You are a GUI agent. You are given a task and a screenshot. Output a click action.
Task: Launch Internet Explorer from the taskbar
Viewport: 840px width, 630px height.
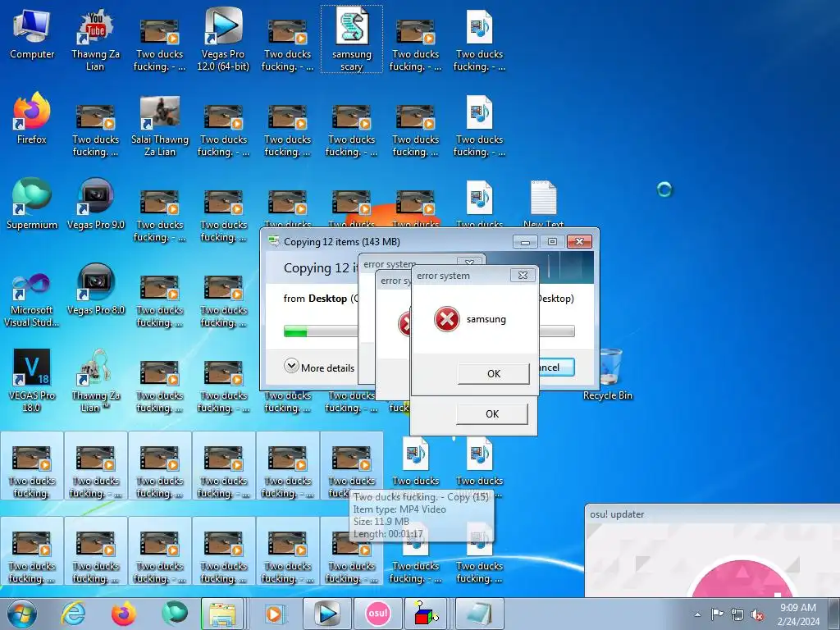(73, 614)
